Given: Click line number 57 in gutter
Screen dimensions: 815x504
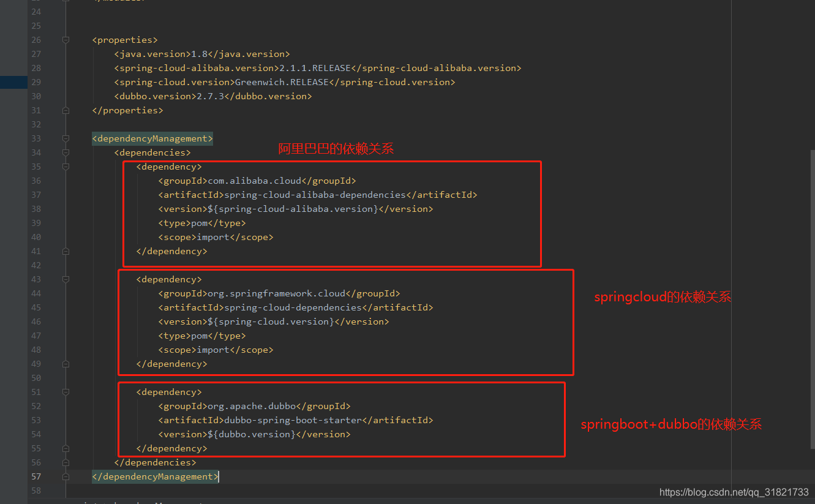Looking at the screenshot, I should click(36, 476).
